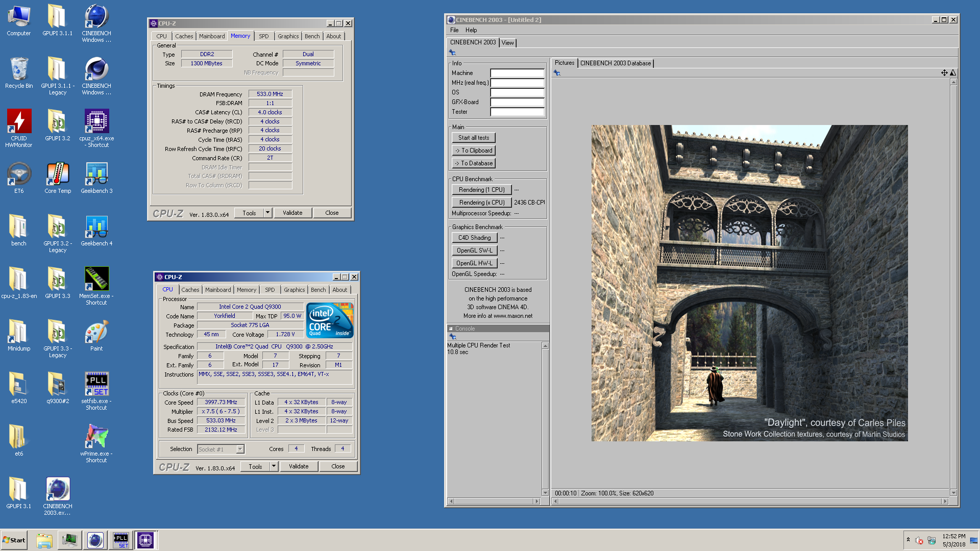Open Tools dropdown arrow in Memory CPU-Z window
This screenshot has height=551, width=980.
click(x=267, y=213)
